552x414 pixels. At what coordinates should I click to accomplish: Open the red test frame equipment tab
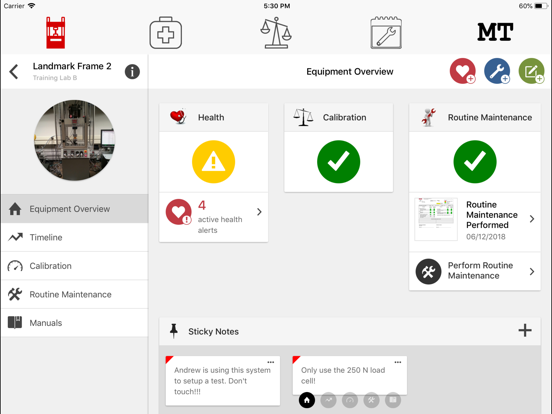pos(56,33)
